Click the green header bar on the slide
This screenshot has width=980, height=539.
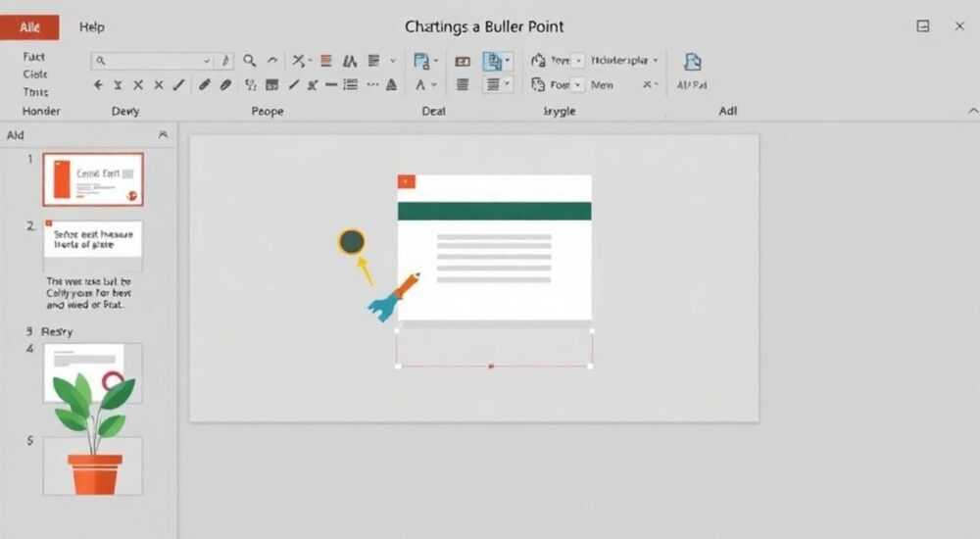[494, 211]
